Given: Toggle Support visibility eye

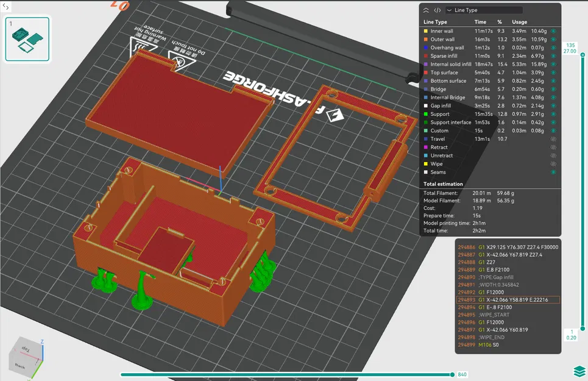Looking at the screenshot, I should [x=553, y=114].
